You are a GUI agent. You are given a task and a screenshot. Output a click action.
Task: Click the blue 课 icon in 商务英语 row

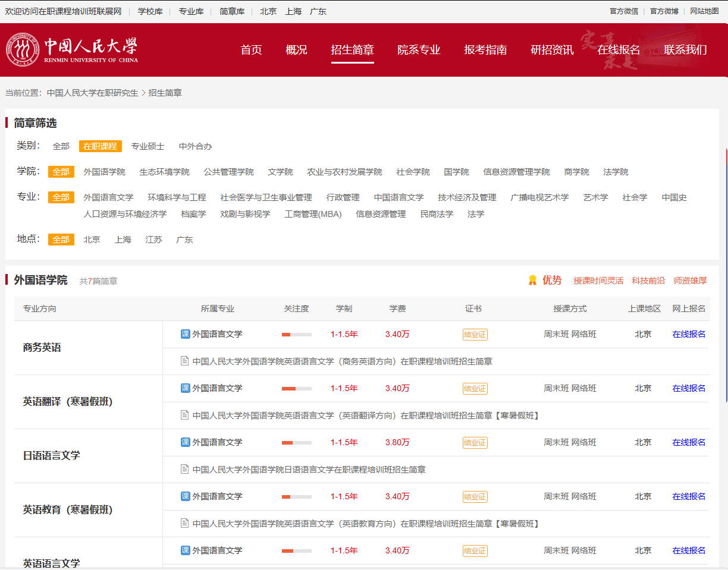185,334
